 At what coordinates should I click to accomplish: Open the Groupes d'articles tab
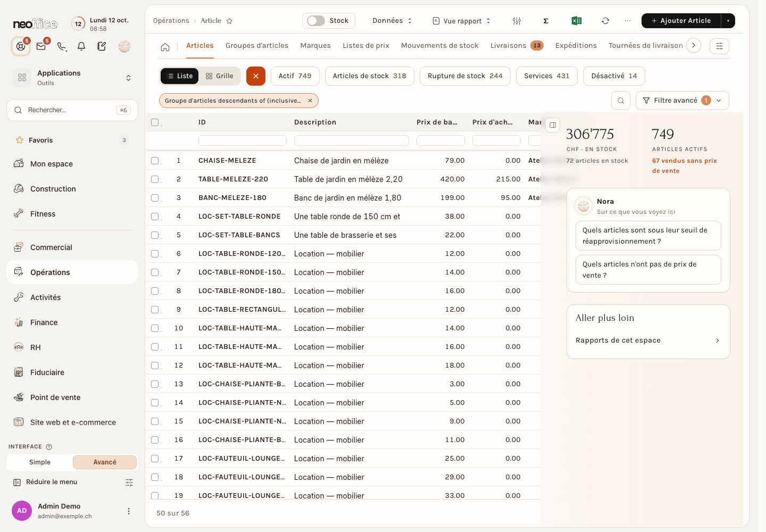tap(257, 46)
